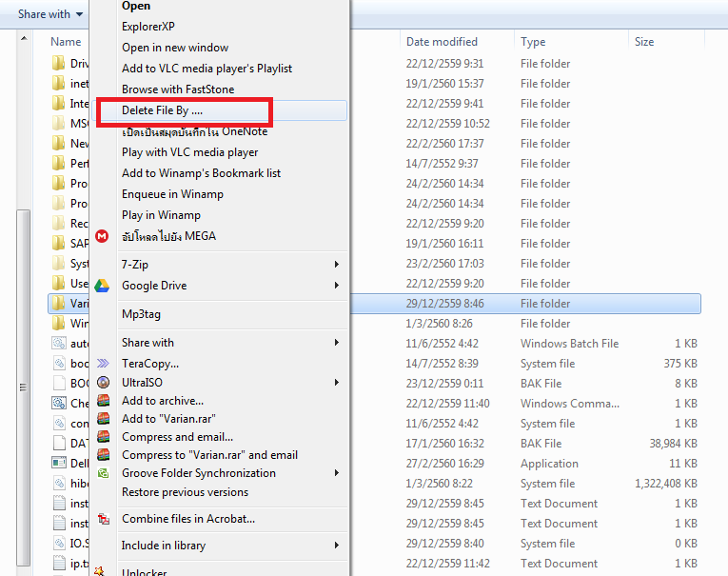Click the 38,984 KB BAK file icon
Image resolution: width=728 pixels, height=576 pixels.
59,443
